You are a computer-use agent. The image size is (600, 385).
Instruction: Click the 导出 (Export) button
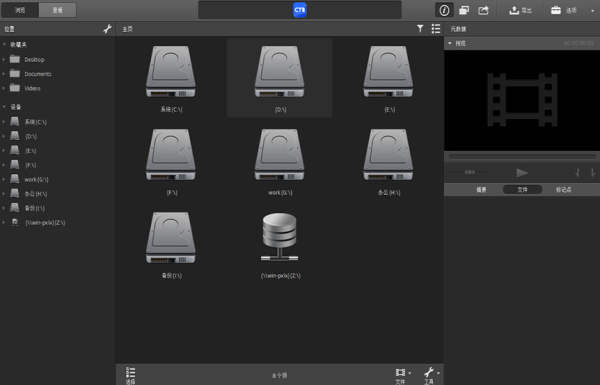pyautogui.click(x=520, y=10)
